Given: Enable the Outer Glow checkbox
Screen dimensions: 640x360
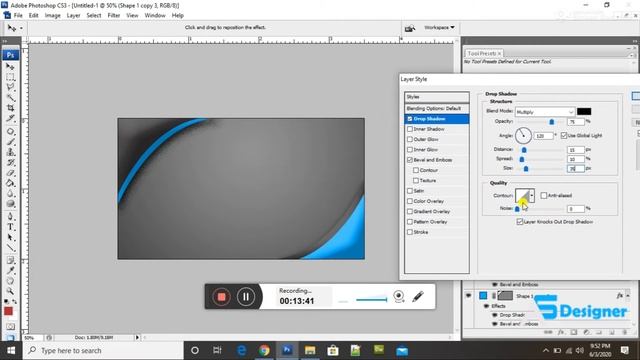Looking at the screenshot, I should click(410, 139).
